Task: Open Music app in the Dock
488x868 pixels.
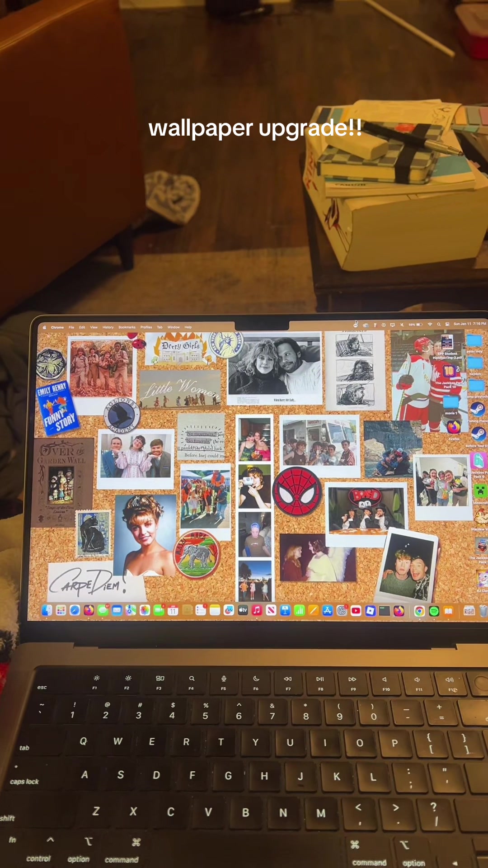Action: click(257, 611)
